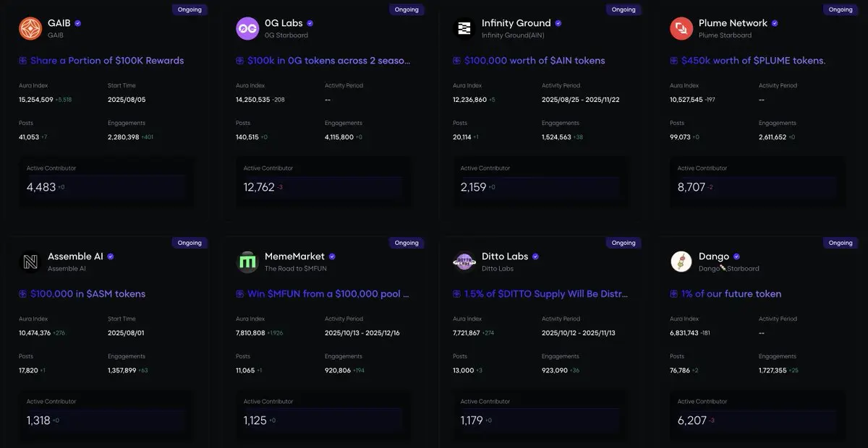
Task: Open the "Share a Portion of $100K Rewards" link
Action: [x=107, y=61]
